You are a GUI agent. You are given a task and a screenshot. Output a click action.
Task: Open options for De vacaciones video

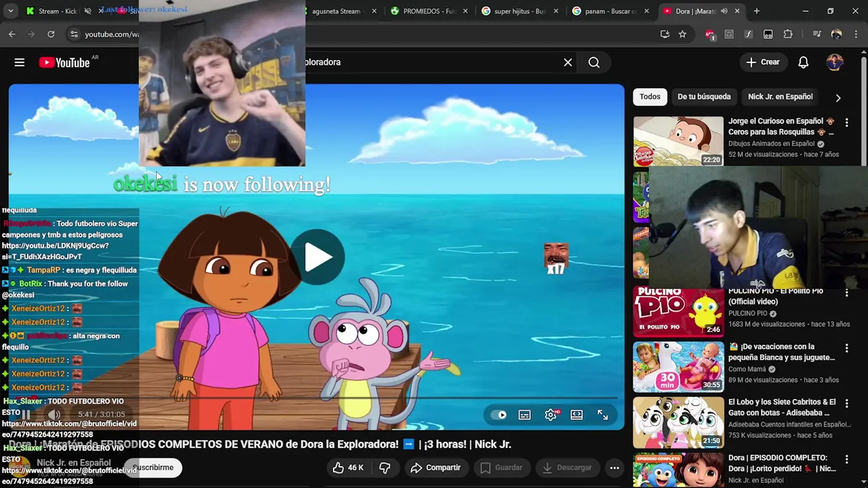(x=846, y=348)
